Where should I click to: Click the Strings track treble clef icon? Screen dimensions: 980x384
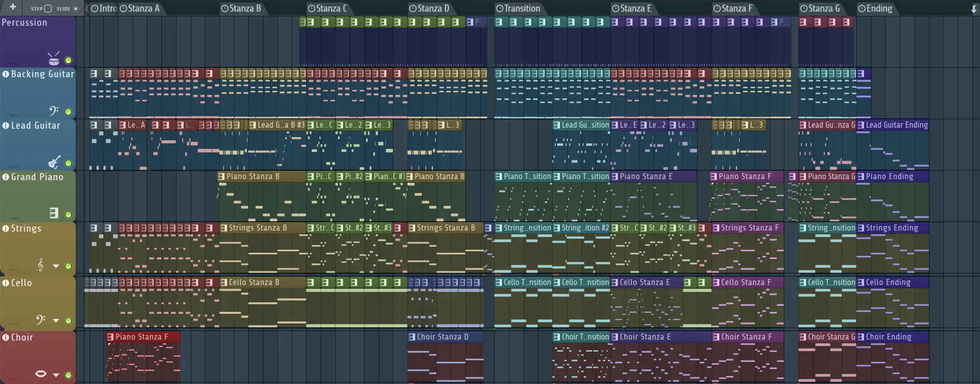click(41, 265)
